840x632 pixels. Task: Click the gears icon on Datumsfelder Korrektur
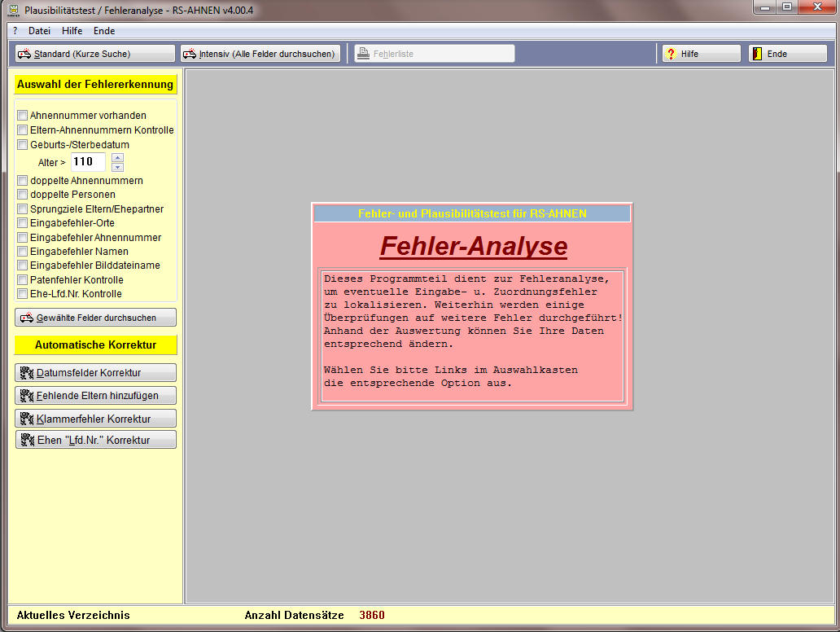[27, 372]
